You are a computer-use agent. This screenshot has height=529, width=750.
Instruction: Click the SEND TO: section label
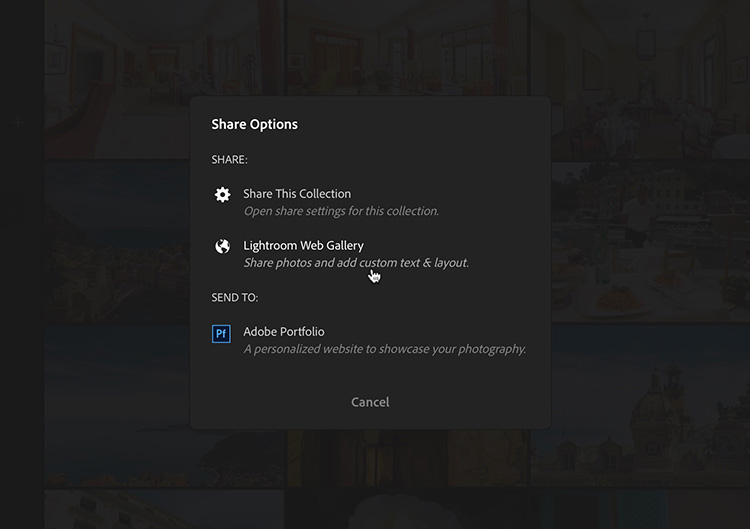coord(235,298)
